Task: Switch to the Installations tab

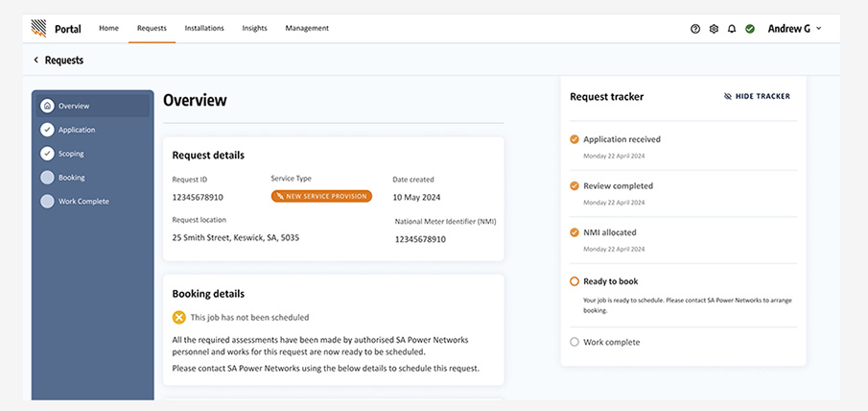Action: click(204, 28)
